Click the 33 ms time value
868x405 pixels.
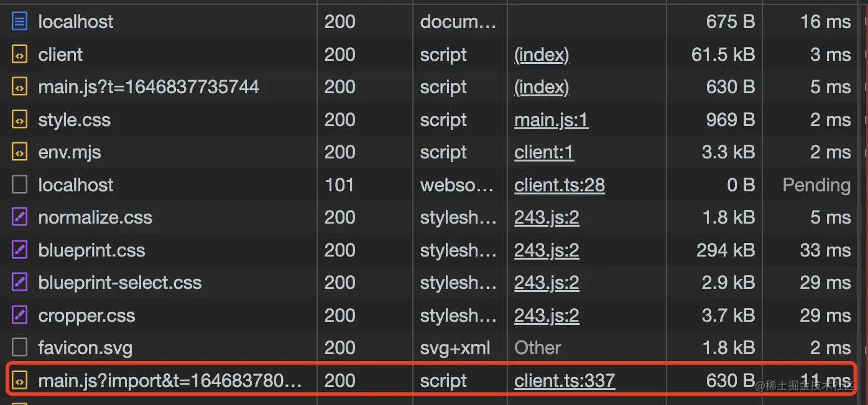[825, 250]
